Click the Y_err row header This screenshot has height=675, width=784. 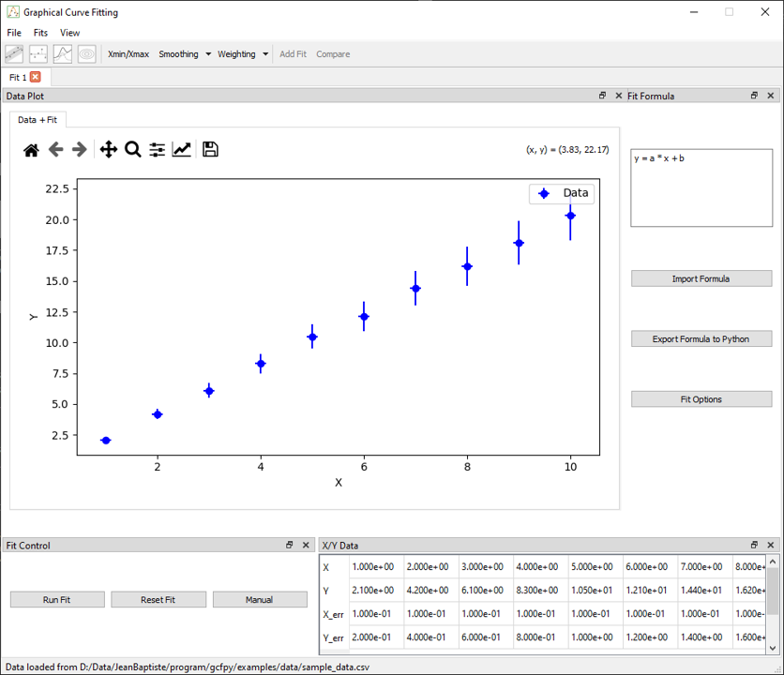pos(334,637)
